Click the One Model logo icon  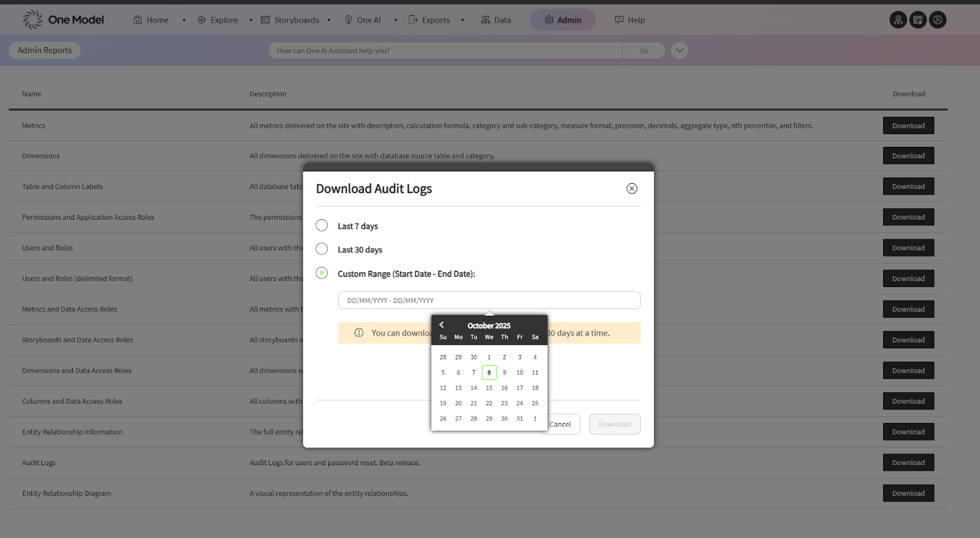(32, 20)
